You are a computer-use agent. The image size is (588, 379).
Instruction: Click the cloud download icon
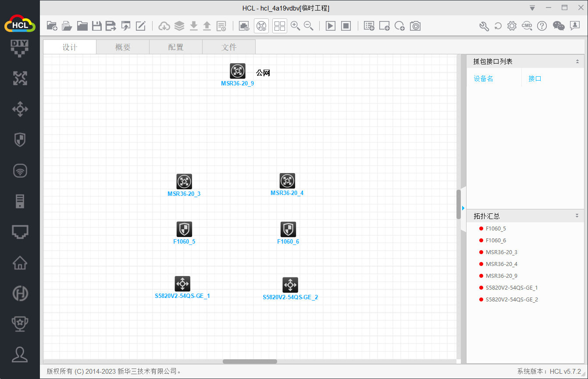164,26
